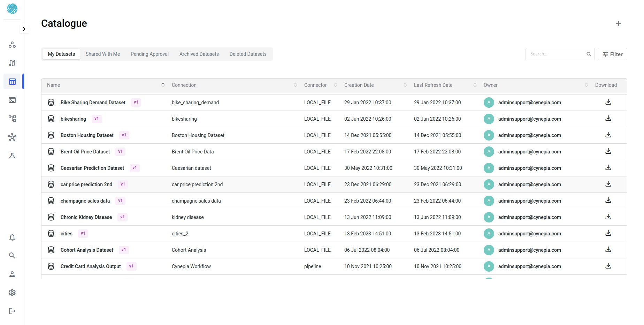Sort by Name column arrows
The image size is (644, 325).
(163, 85)
